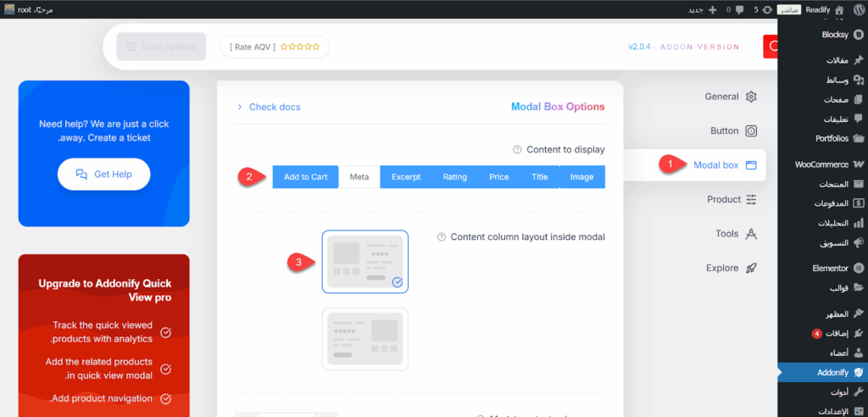
Task: Click the General gear icon
Action: click(751, 97)
